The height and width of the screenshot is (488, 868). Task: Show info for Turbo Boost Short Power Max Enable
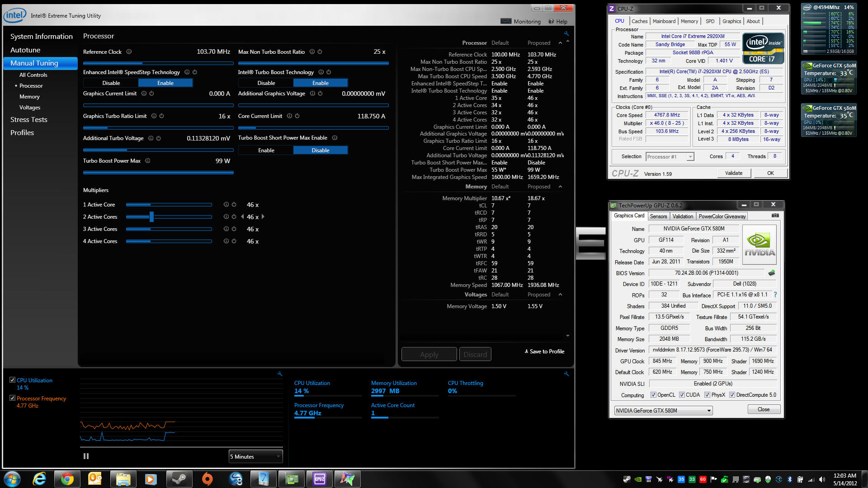(x=335, y=138)
